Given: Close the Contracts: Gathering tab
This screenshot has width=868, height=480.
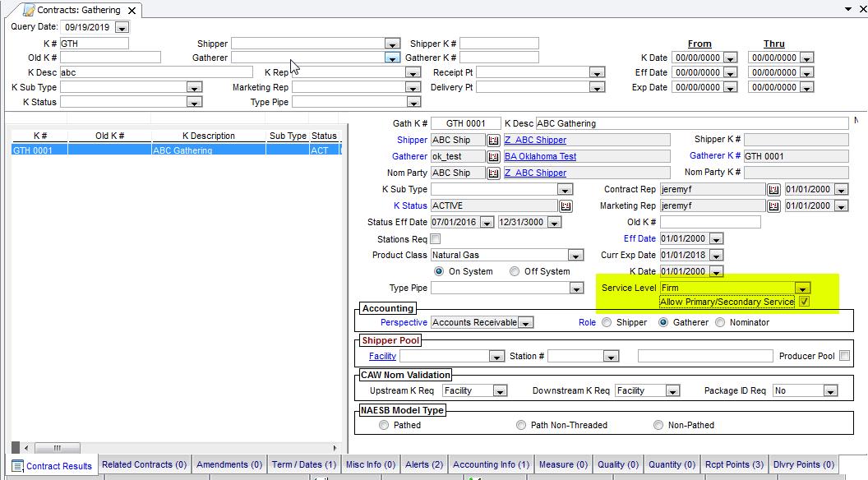Looking at the screenshot, I should [132, 11].
